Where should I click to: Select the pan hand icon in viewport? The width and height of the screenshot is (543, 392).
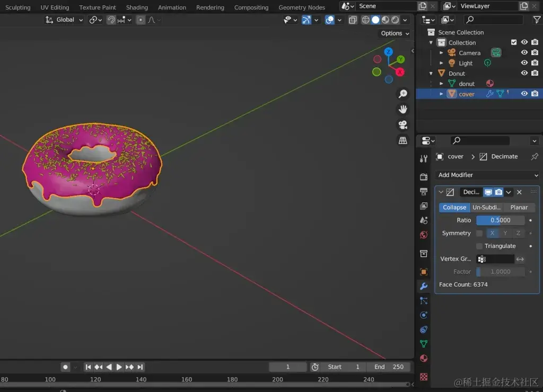pos(403,110)
